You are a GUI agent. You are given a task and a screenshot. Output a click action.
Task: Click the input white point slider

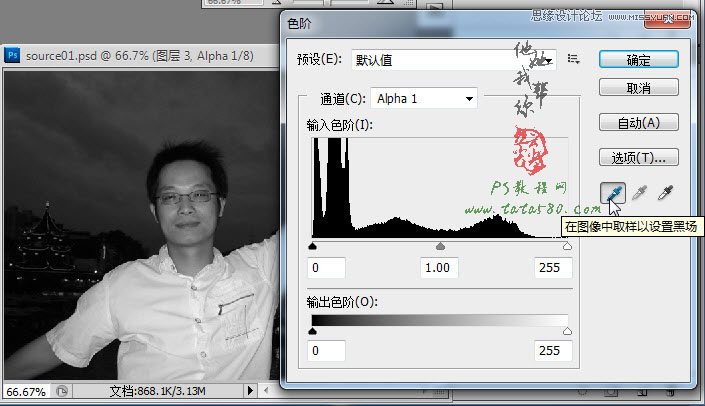(567, 246)
